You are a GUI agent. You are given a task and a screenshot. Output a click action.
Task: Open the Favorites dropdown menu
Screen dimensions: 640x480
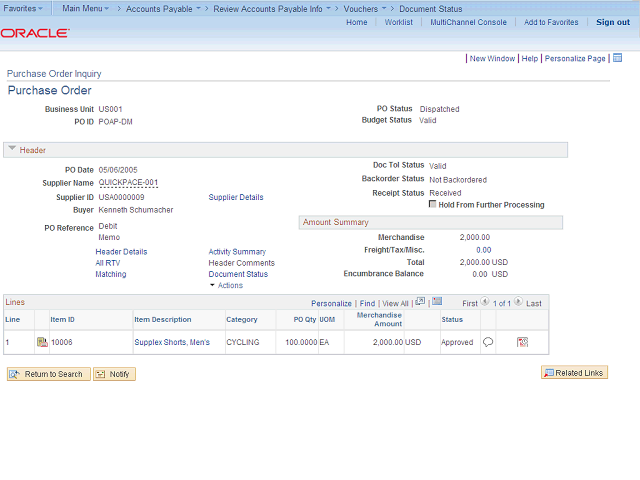coord(23,8)
